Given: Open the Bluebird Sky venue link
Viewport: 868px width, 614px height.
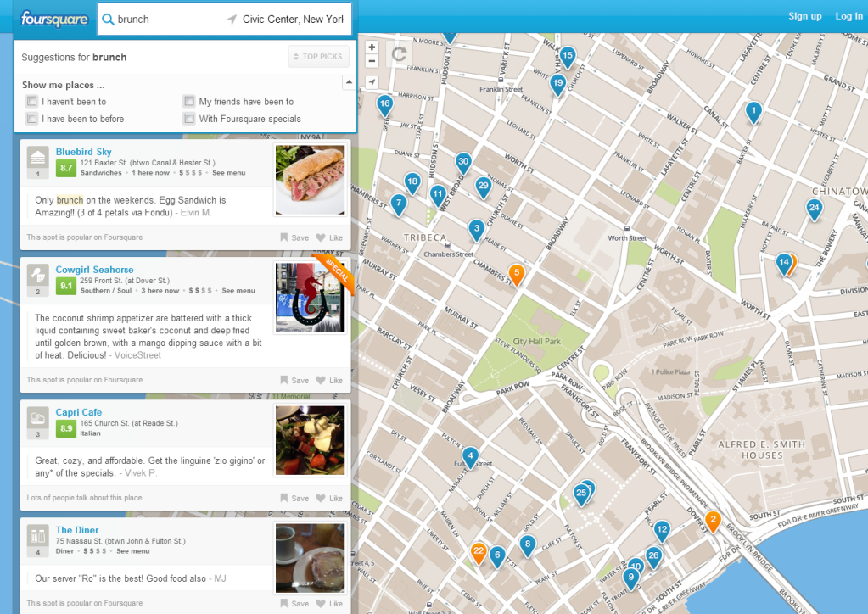Looking at the screenshot, I should (84, 152).
